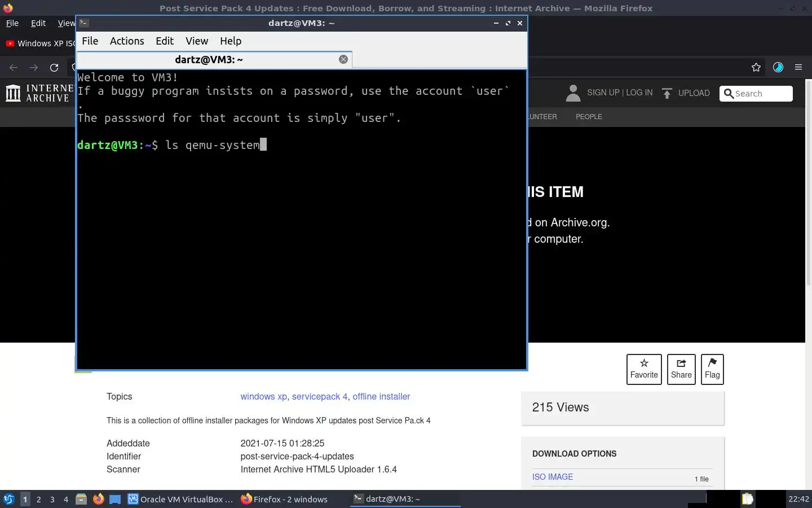Open Firefox Edit menu
Image resolution: width=812 pixels, height=508 pixels.
(x=38, y=23)
